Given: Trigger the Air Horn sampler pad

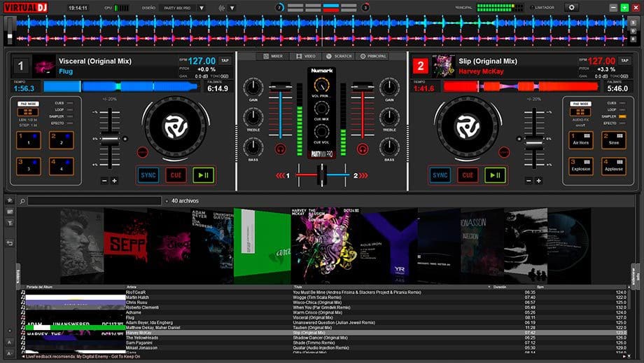Looking at the screenshot, I should click(x=581, y=139).
